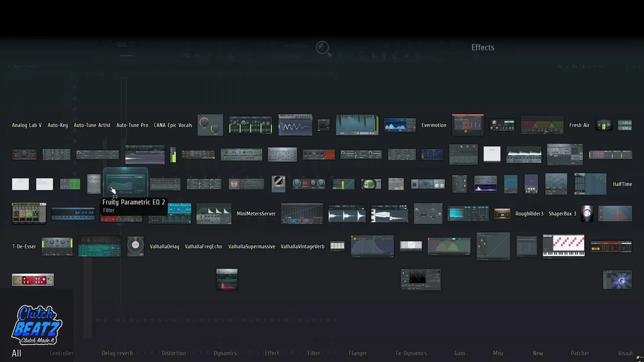This screenshot has height=362, width=644.
Task: Show the All category
Action: click(x=17, y=353)
